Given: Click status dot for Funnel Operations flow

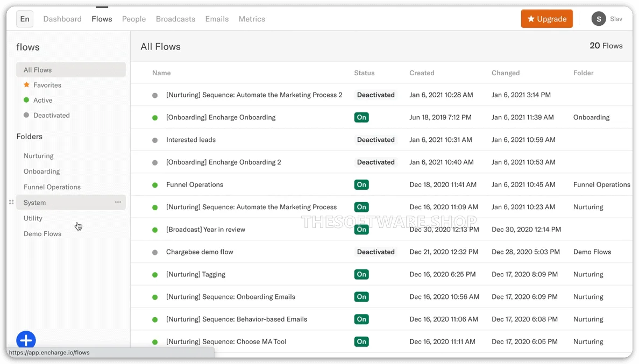Looking at the screenshot, I should 155,185.
